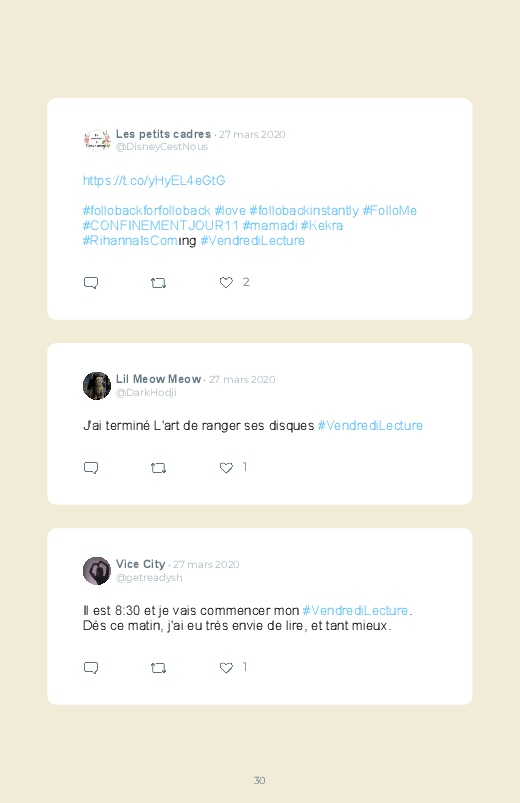View Lil Meow Meow's avatar
Viewport: 520px width, 803px height.
pyautogui.click(x=97, y=386)
